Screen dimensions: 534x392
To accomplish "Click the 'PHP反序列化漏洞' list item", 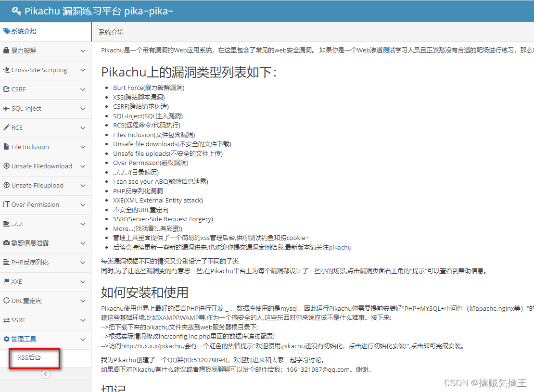I will [138, 191].
